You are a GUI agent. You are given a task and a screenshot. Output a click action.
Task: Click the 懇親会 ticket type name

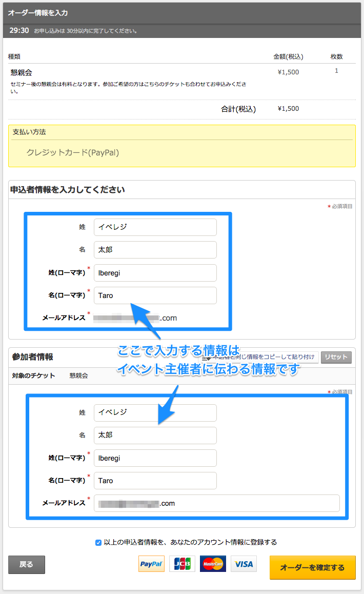(x=21, y=72)
